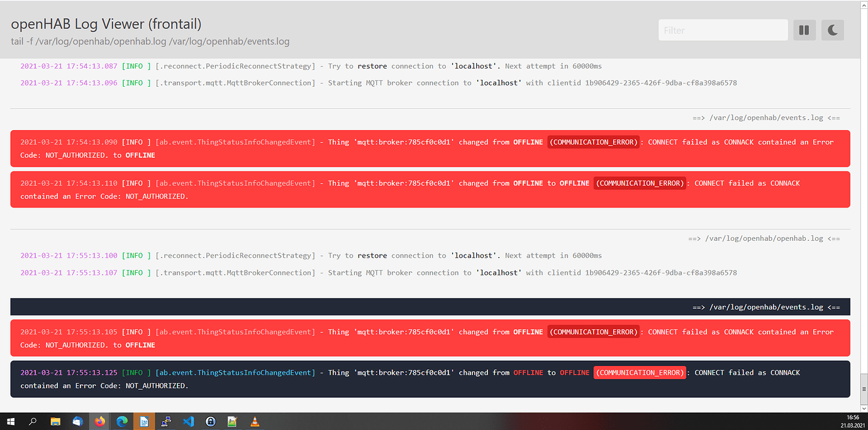Pause the live log stream
This screenshot has width=868, height=430.
[x=804, y=30]
